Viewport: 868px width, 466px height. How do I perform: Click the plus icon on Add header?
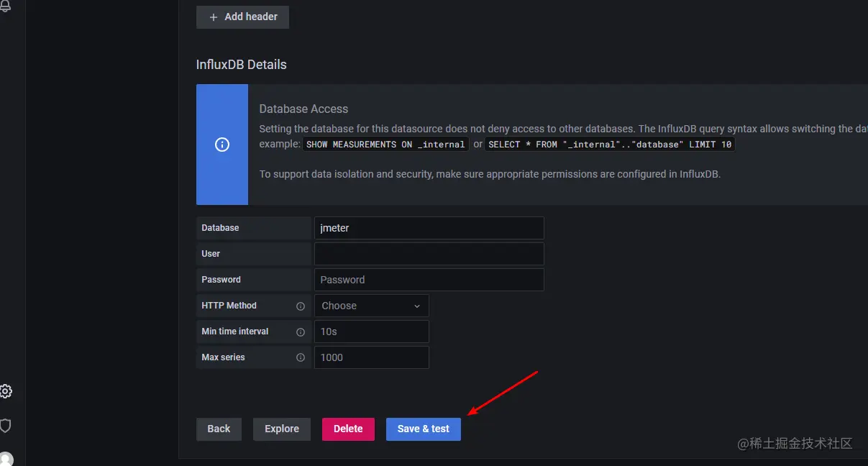pos(214,17)
